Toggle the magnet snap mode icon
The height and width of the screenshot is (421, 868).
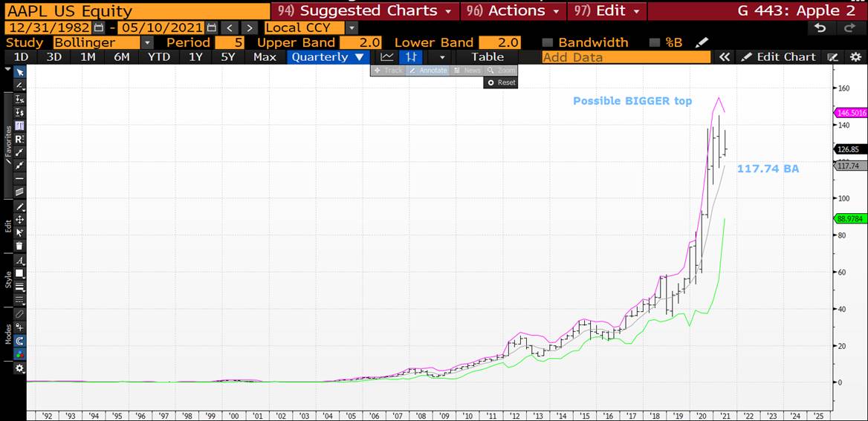(x=20, y=341)
